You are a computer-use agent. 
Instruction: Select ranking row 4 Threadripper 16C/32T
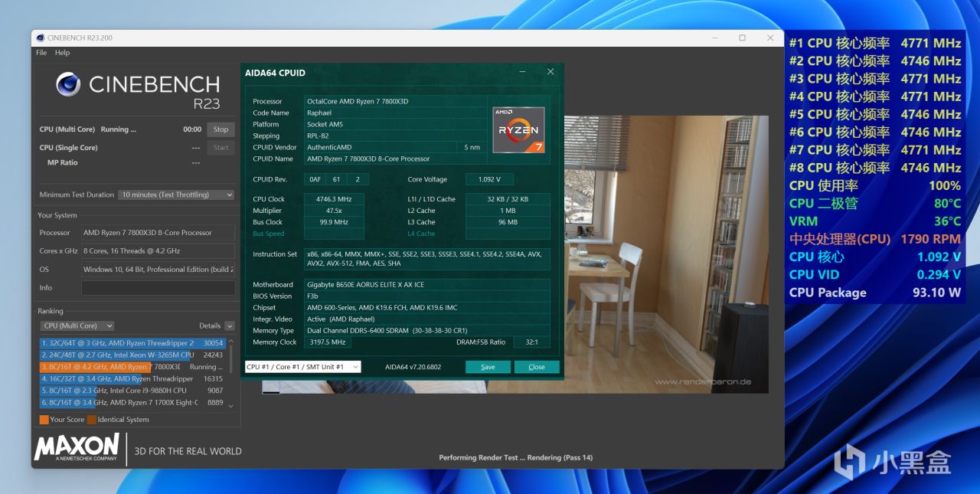tap(133, 378)
